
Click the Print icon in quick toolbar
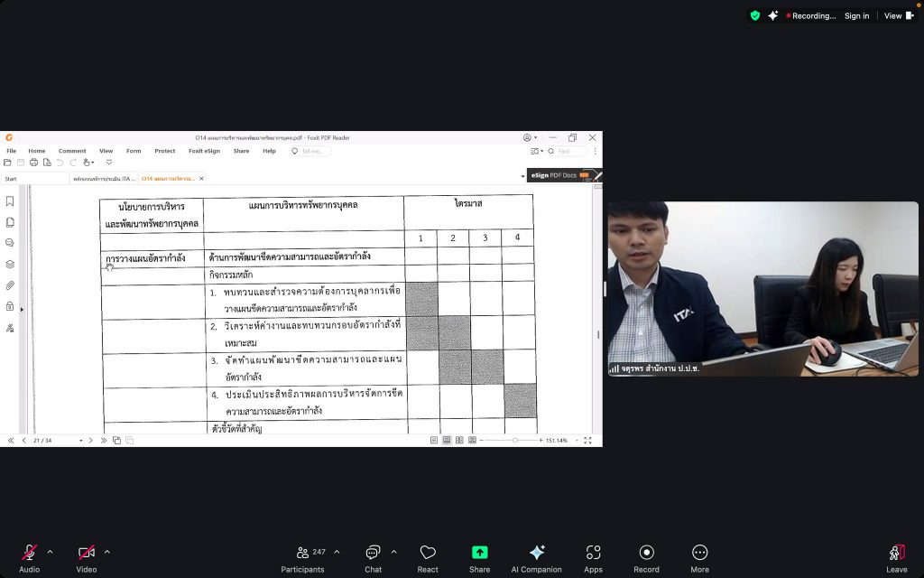click(33, 163)
